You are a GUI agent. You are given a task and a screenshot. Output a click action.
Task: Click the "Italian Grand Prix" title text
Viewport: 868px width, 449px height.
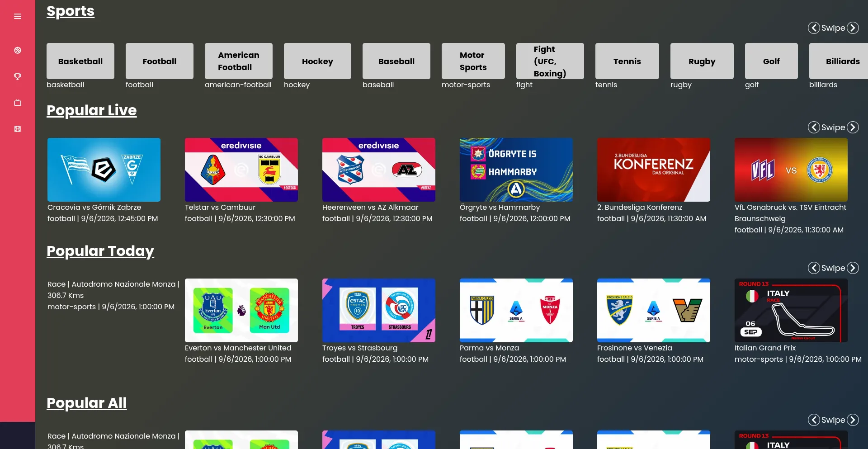(x=765, y=348)
